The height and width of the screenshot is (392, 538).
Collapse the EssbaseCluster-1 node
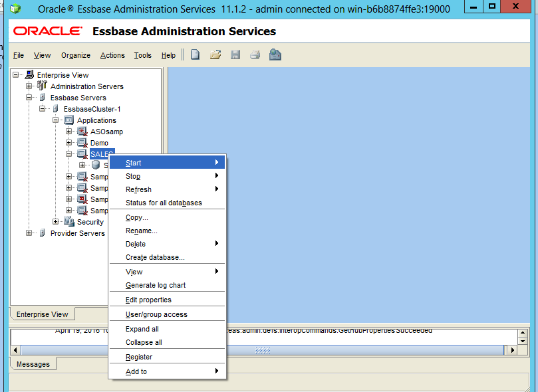coord(42,109)
